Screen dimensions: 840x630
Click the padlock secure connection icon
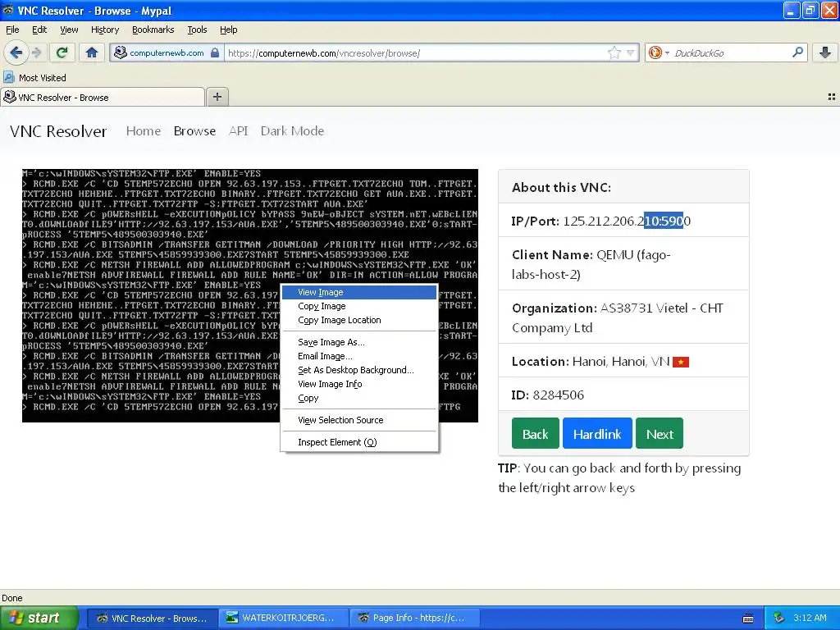click(215, 52)
